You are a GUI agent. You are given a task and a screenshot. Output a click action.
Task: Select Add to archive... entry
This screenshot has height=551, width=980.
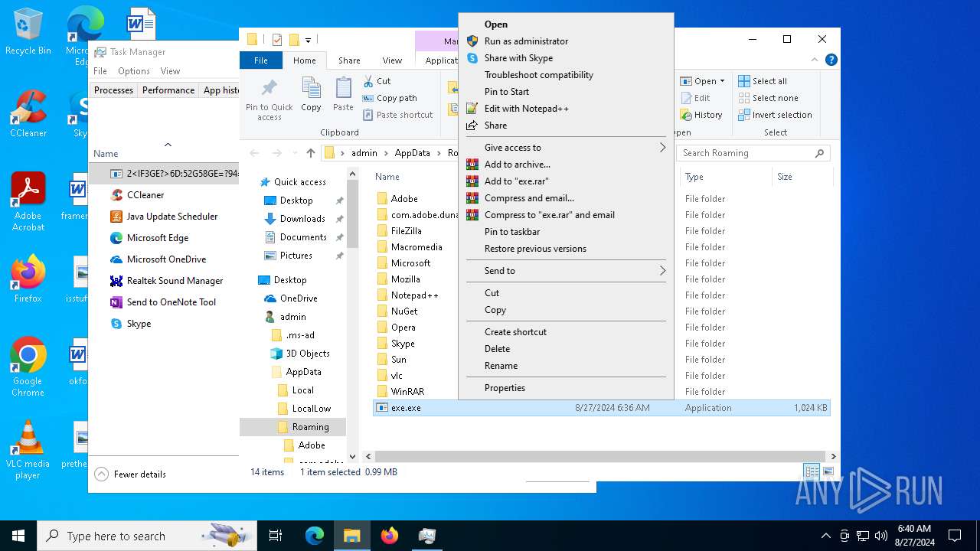click(x=517, y=165)
